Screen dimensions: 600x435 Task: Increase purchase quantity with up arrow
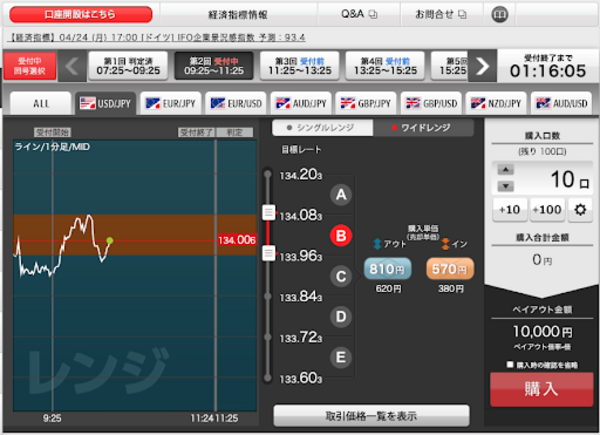click(x=506, y=170)
